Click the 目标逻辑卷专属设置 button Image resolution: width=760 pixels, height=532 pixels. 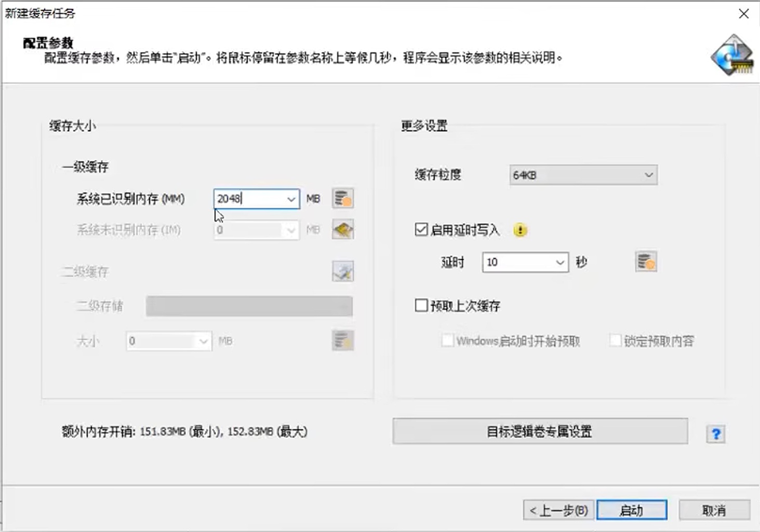[x=540, y=431]
